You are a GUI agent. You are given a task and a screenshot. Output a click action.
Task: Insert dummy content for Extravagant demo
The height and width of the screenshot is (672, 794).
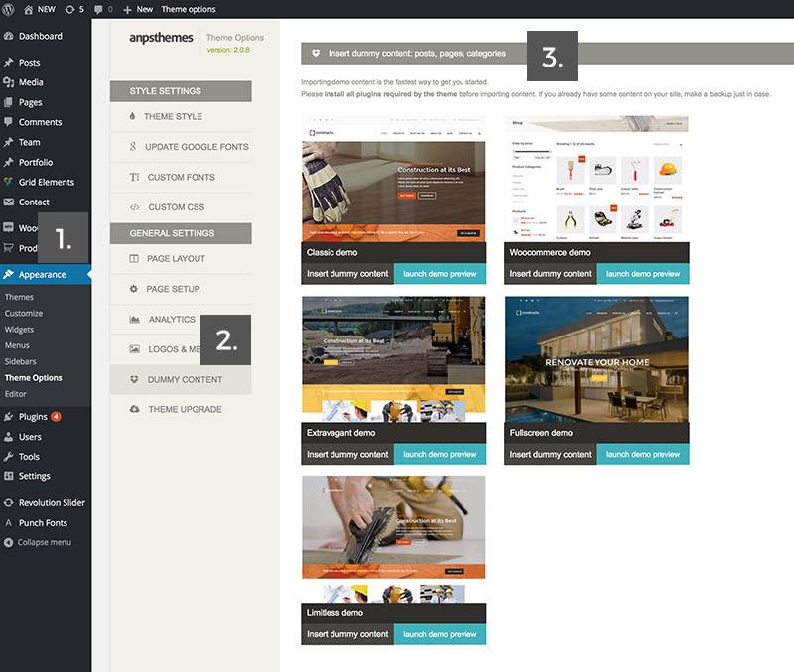point(347,455)
